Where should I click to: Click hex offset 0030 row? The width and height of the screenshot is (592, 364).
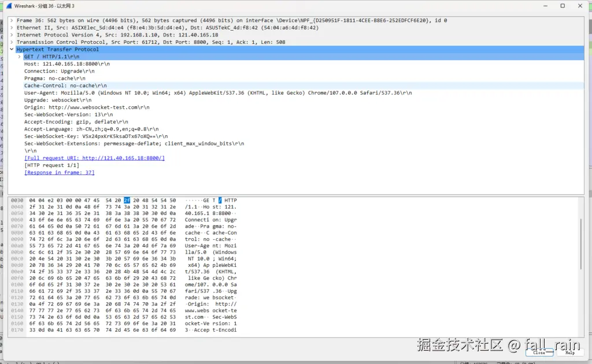pyautogui.click(x=17, y=200)
